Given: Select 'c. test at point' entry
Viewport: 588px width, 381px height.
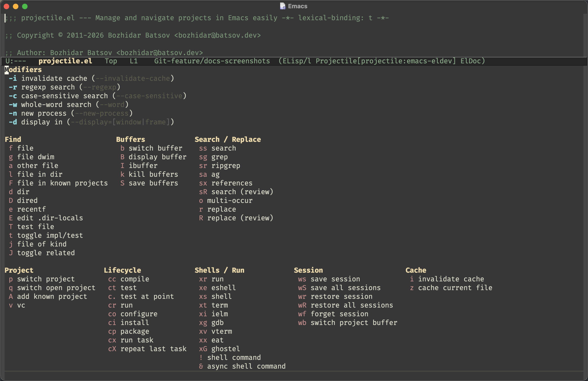Looking at the screenshot, I should point(141,297).
